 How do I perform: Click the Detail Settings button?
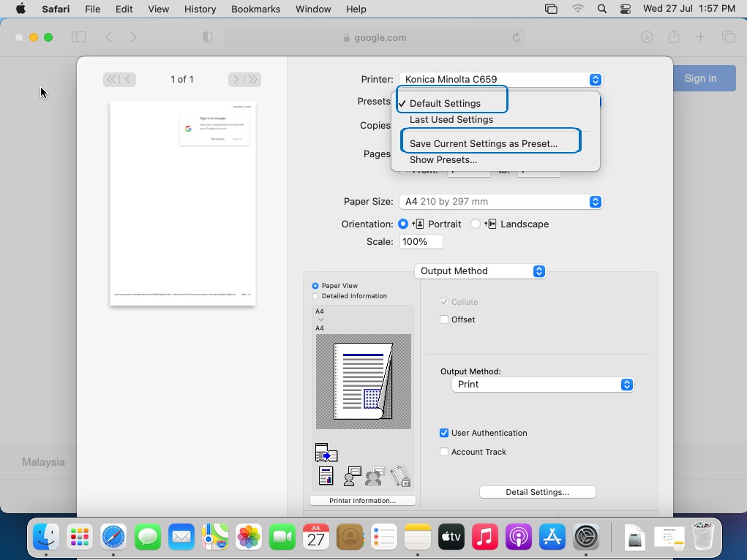click(537, 492)
